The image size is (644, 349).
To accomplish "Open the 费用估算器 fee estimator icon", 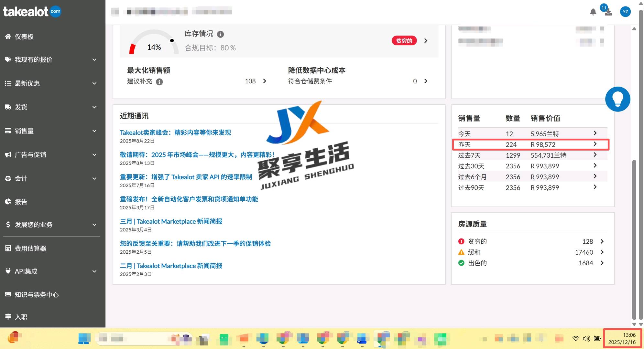I will pos(8,248).
